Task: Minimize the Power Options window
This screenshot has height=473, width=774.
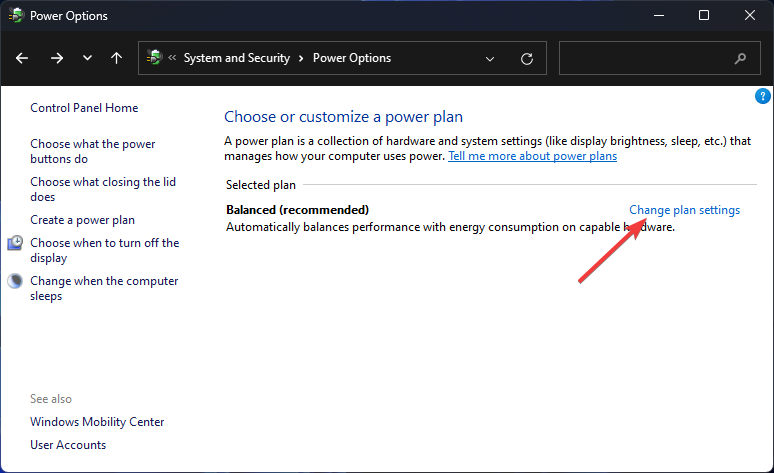Action: 658,16
